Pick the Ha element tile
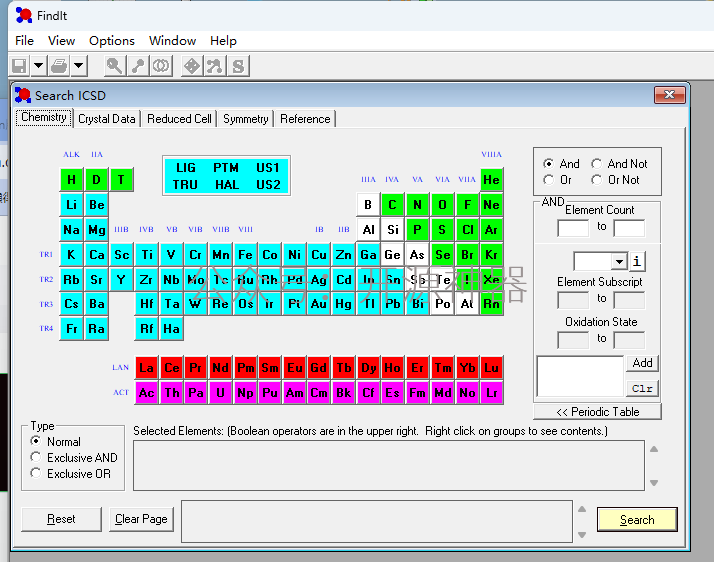This screenshot has height=562, width=714. click(x=171, y=329)
